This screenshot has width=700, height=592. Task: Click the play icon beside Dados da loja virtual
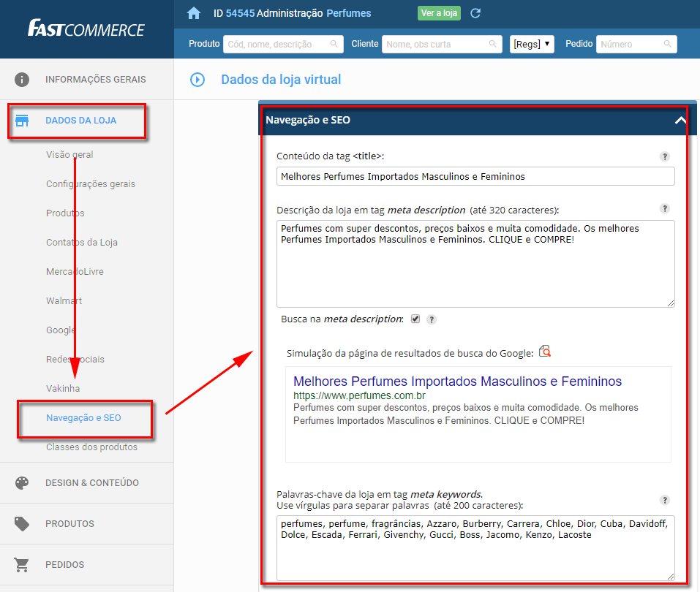coord(197,80)
